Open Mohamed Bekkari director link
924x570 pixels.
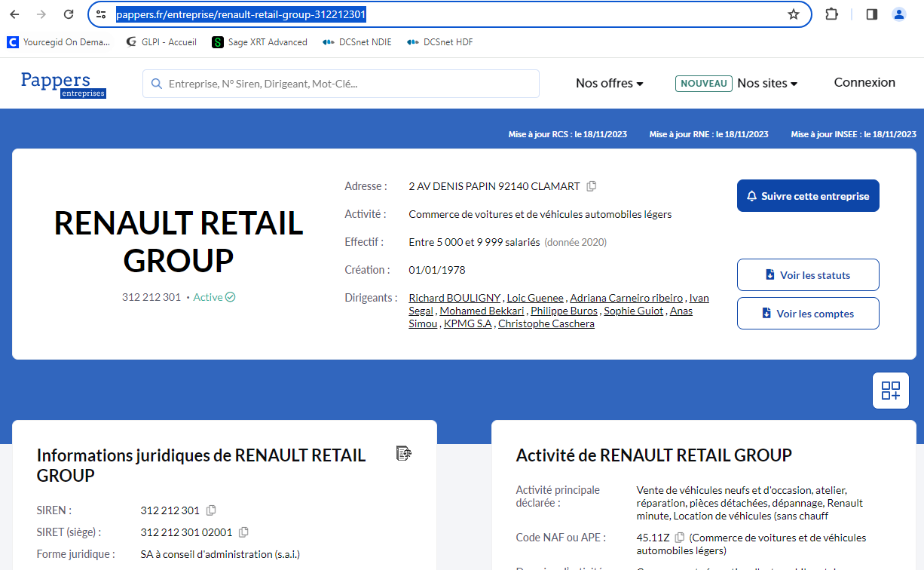click(482, 311)
